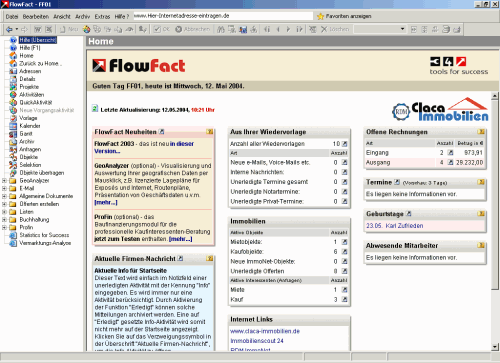
Task: Click the [mehr...] link under GeoAnalyzer
Action: [x=106, y=202]
